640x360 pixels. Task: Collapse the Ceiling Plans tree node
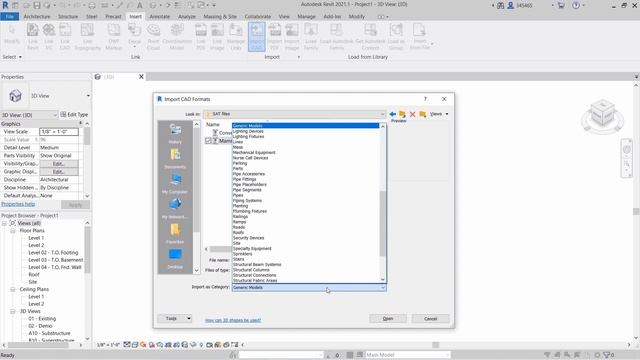point(13,289)
